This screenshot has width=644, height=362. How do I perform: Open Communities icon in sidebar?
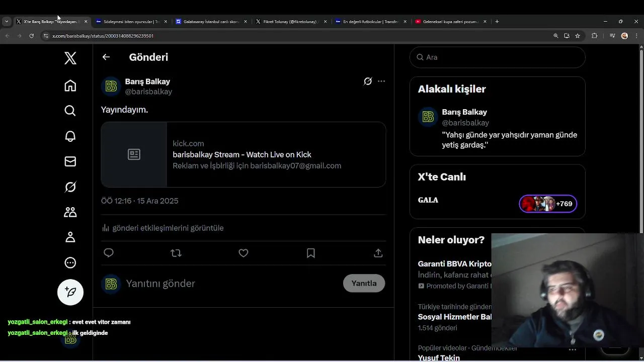(70, 212)
